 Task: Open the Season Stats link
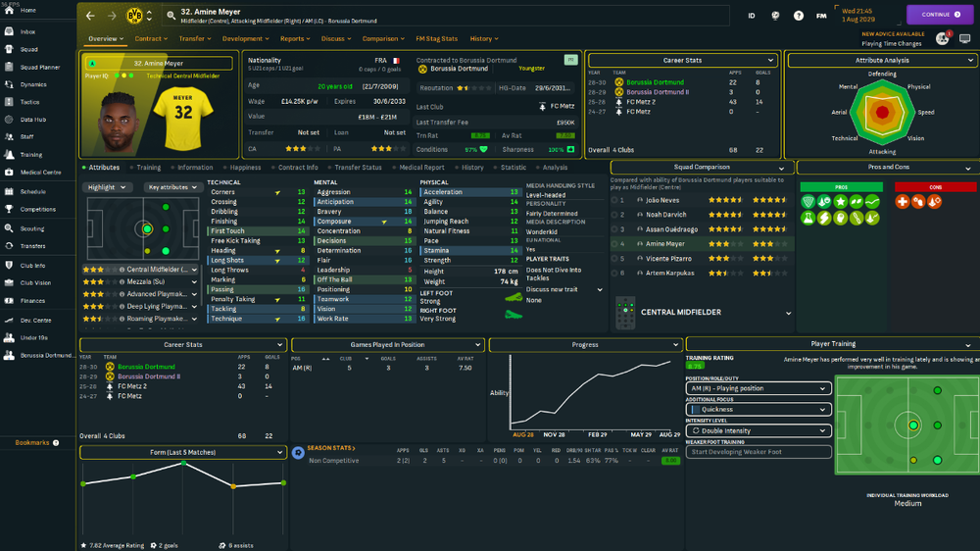331,448
